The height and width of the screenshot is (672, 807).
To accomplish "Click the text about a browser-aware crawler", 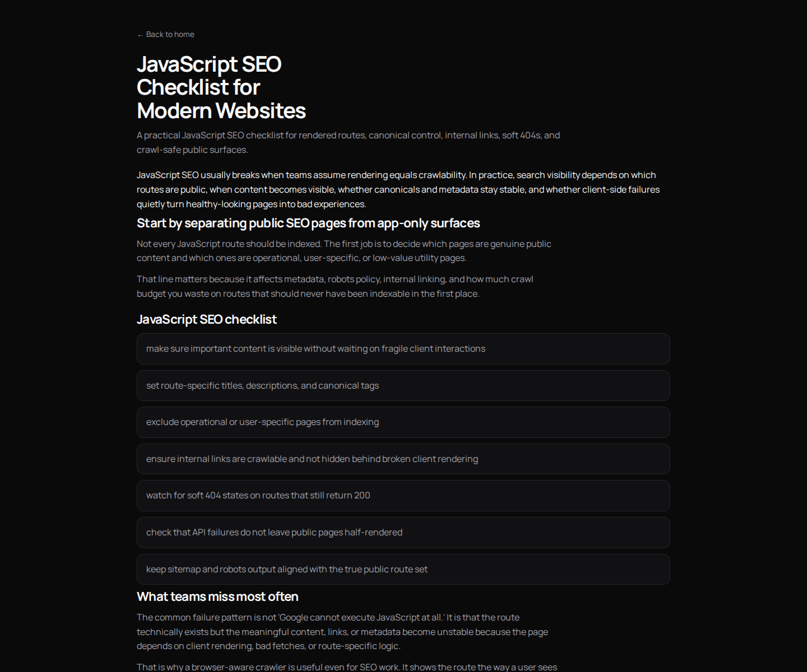I will click(x=346, y=667).
